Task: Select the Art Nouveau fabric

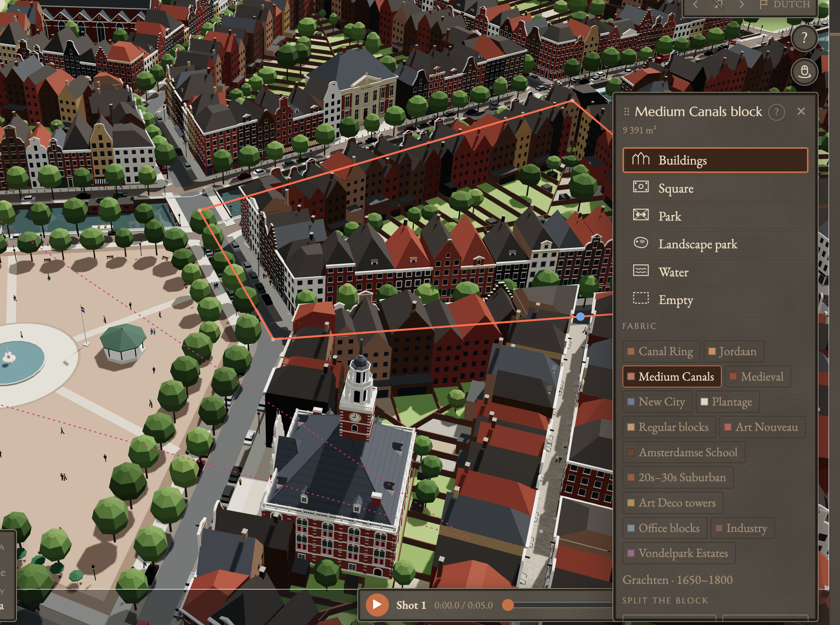Action: pos(762,427)
